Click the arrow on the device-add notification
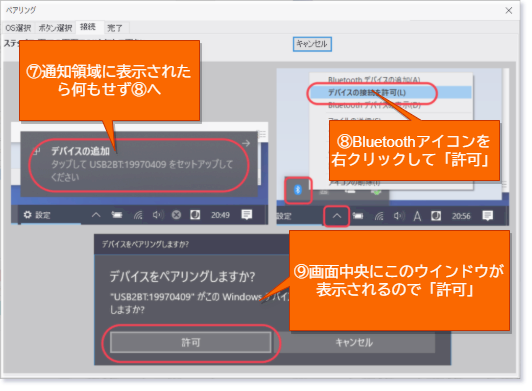532x391 pixels. tap(246, 144)
